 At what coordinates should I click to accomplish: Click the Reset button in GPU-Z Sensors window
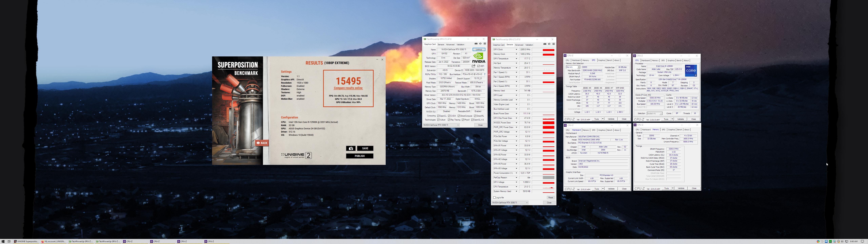[x=551, y=198]
